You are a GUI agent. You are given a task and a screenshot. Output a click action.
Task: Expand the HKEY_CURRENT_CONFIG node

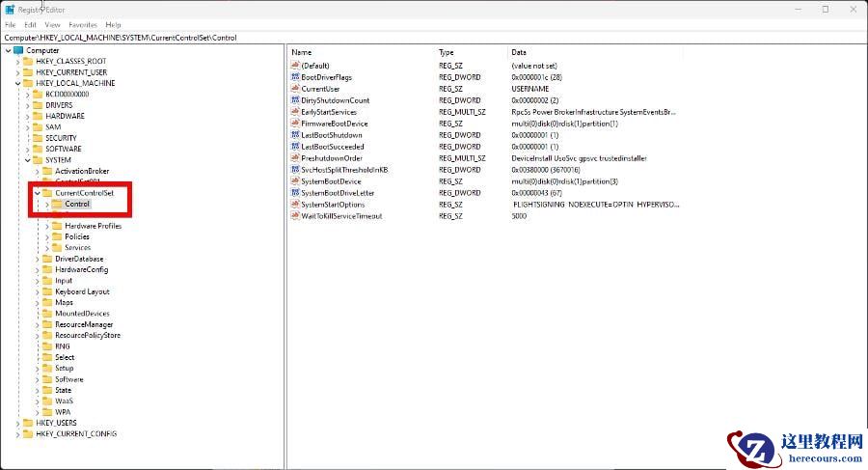(17, 434)
